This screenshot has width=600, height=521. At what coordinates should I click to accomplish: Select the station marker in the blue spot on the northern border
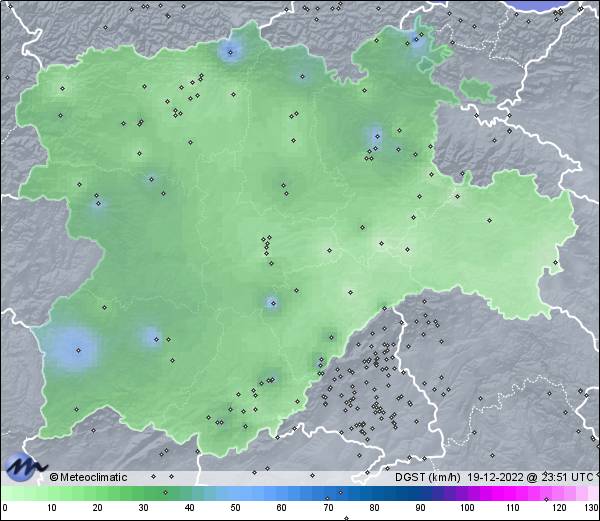(230, 52)
